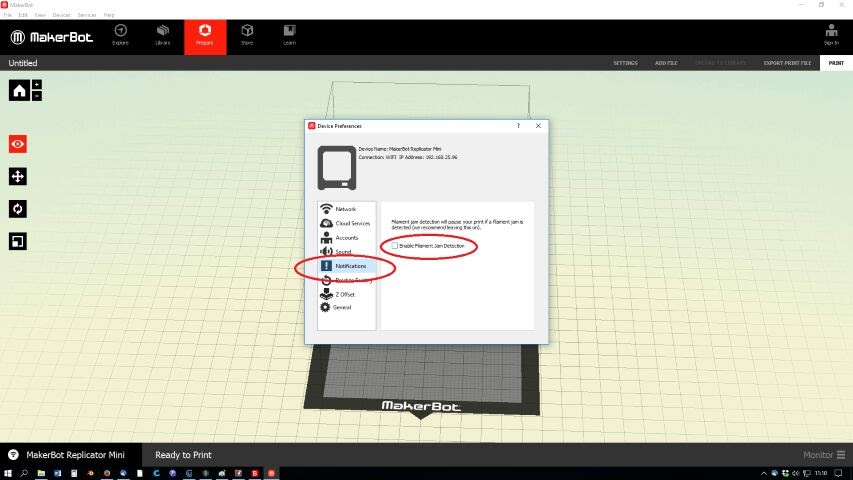Click the PRINT button
The image size is (853, 480).
(835, 63)
